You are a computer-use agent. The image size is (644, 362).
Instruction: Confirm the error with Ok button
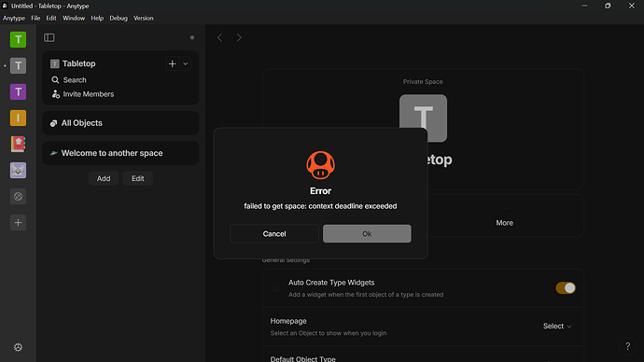point(367,233)
